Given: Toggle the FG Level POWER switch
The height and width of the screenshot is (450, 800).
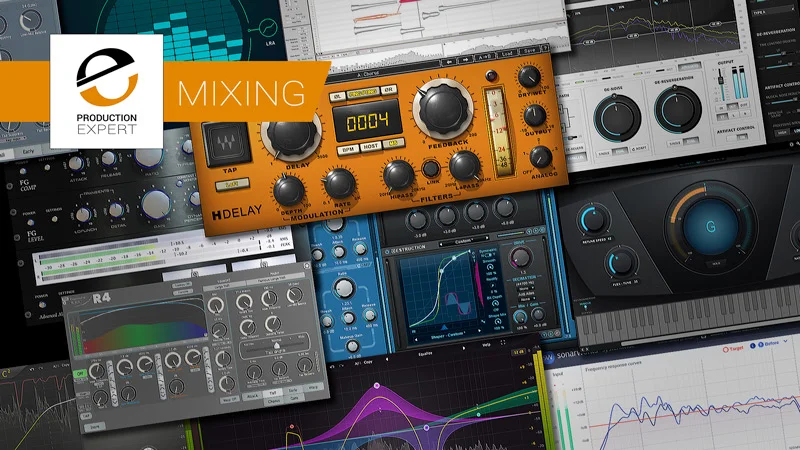Looking at the screenshot, I should pyautogui.click(x=30, y=222).
